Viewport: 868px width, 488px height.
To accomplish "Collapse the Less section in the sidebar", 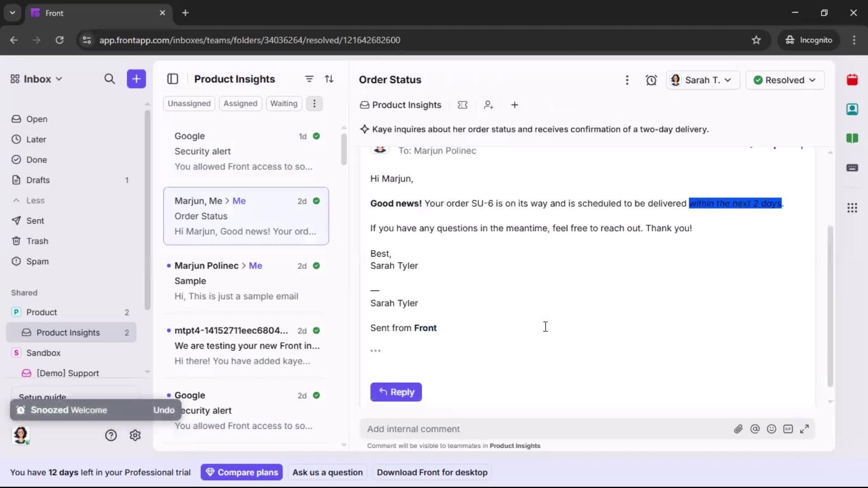I will pos(28,201).
